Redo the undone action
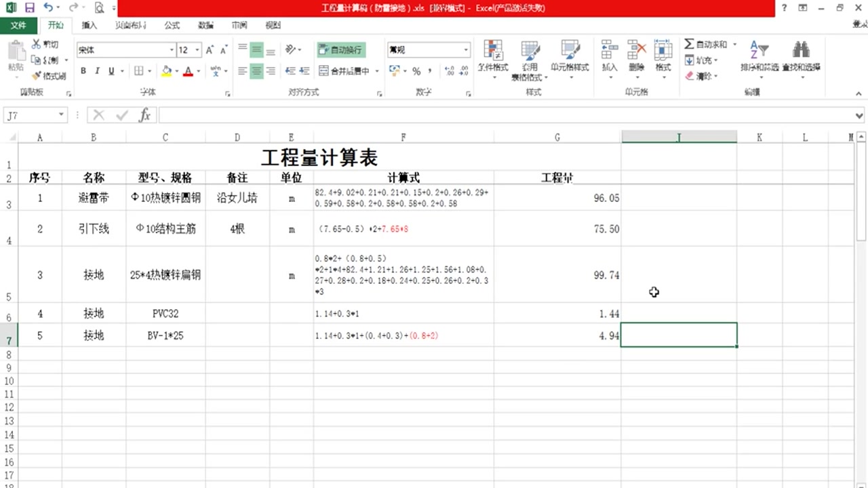This screenshot has height=488, width=868. pos(73,8)
